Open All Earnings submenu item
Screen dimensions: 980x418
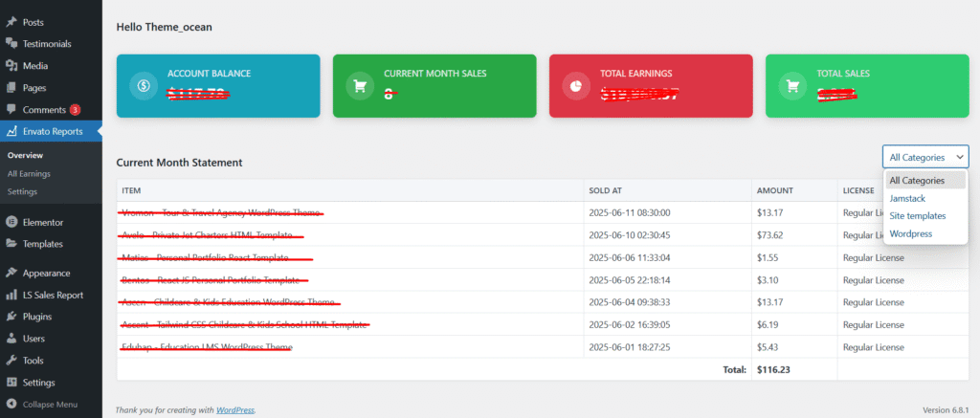pyautogui.click(x=29, y=173)
